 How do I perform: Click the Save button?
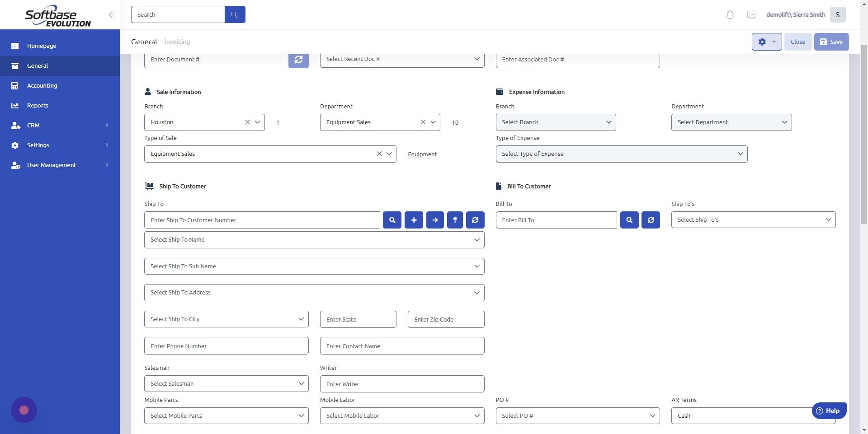[831, 42]
